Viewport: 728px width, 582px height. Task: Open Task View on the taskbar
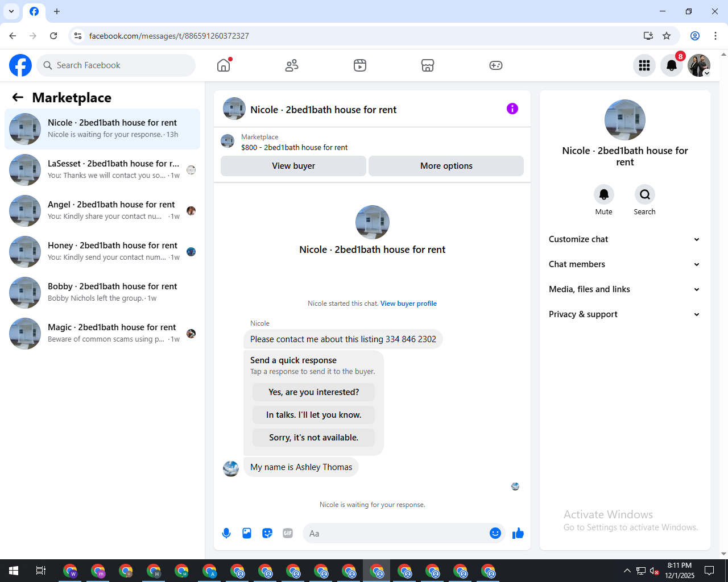click(x=41, y=571)
